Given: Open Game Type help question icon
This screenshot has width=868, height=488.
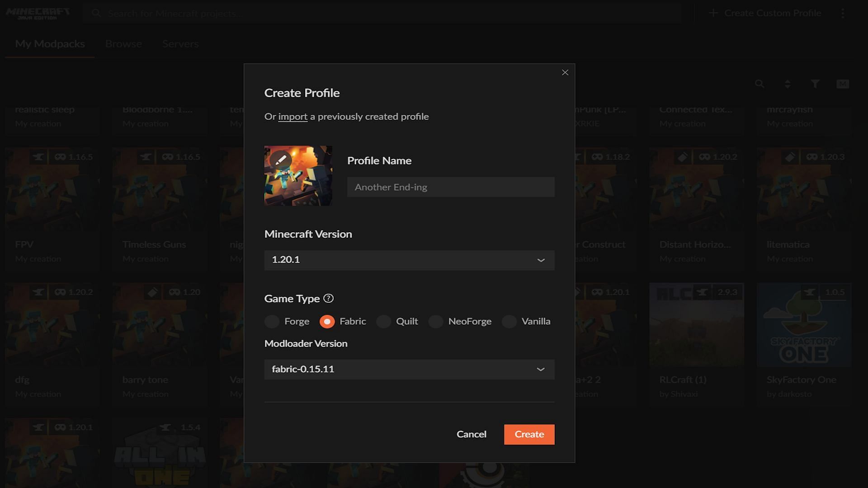Looking at the screenshot, I should pyautogui.click(x=329, y=298).
